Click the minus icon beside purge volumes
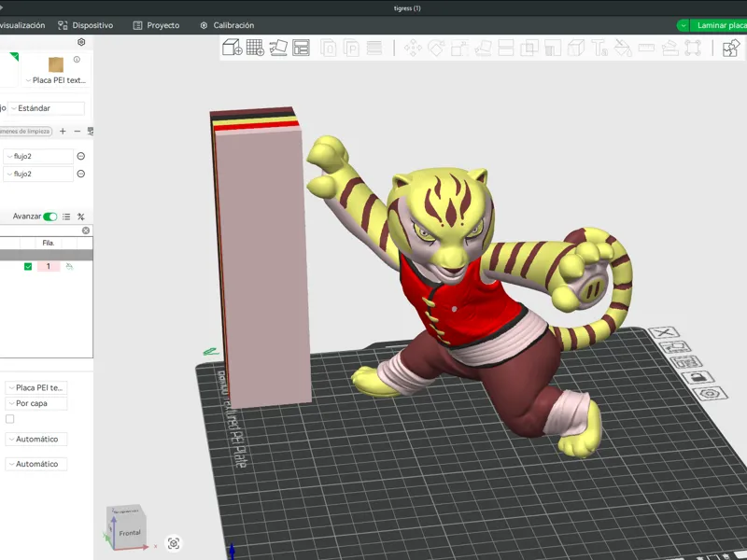 pyautogui.click(x=78, y=131)
